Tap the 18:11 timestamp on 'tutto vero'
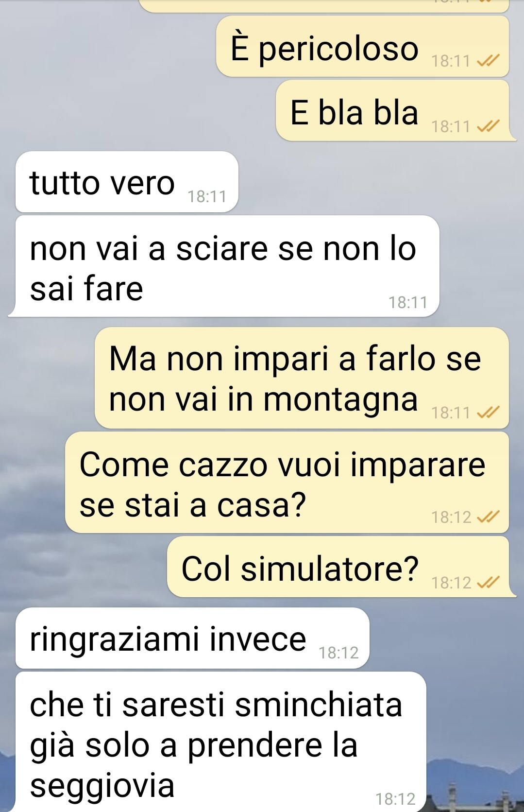Image resolution: width=524 pixels, height=812 pixels. (x=207, y=197)
